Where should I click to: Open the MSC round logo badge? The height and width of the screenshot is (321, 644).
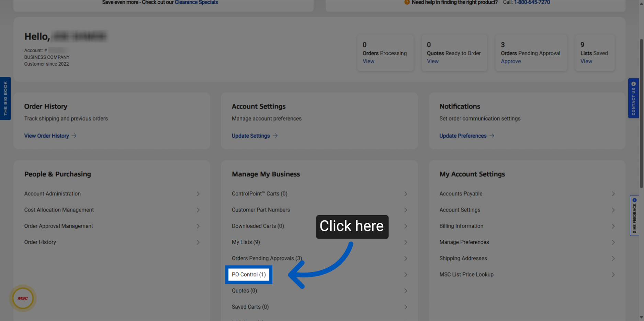pos(23,298)
